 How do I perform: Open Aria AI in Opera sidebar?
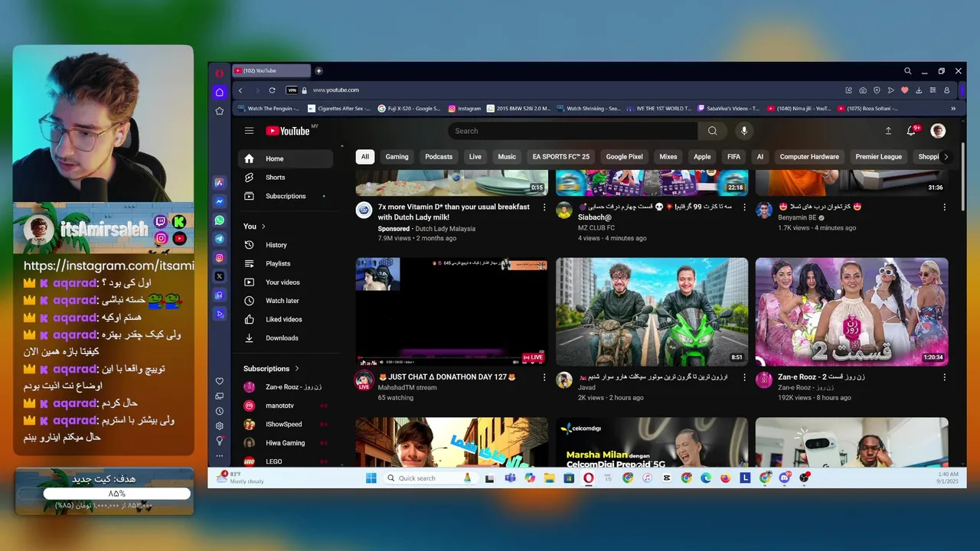(220, 183)
